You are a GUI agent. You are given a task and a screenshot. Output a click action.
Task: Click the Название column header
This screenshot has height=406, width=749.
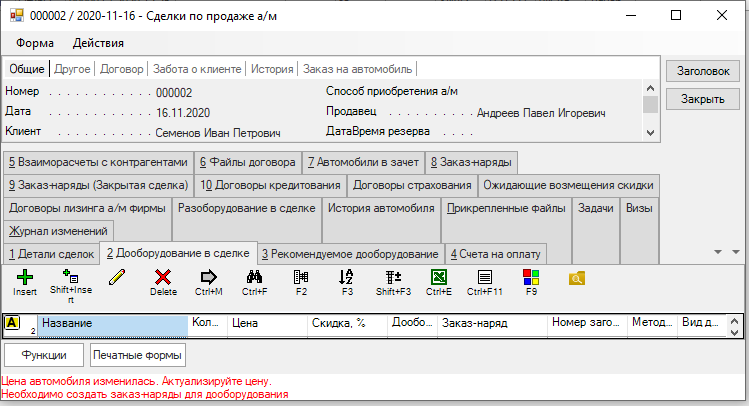pyautogui.click(x=113, y=324)
